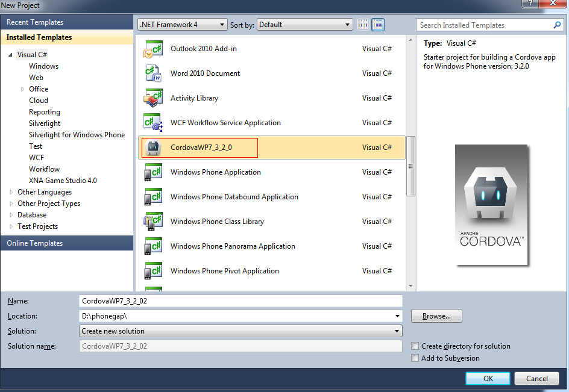Click the Word 2010 Document template icon
The image size is (569, 392).
(x=152, y=73)
